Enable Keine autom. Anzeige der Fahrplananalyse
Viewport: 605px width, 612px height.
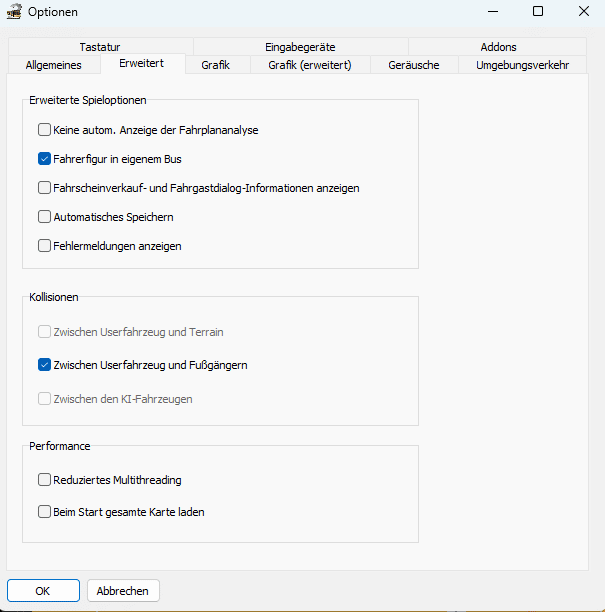point(44,129)
